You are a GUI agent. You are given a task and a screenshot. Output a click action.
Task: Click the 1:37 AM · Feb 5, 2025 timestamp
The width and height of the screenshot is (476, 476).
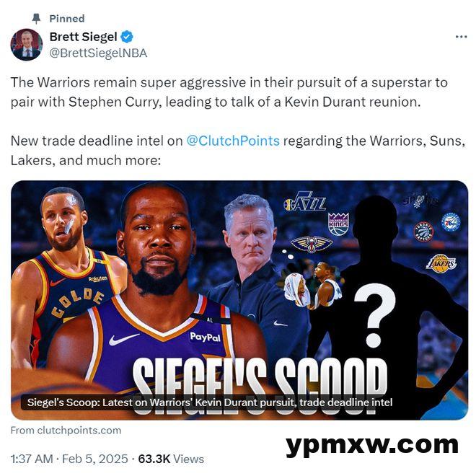click(69, 459)
